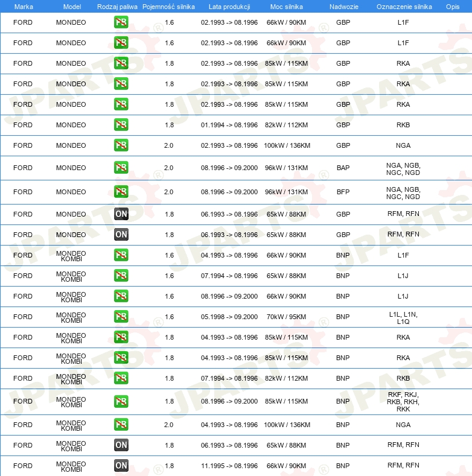Click diesel ON icon in the 11.1995 row
Image resolution: width=472 pixels, height=476 pixels.
point(121,465)
